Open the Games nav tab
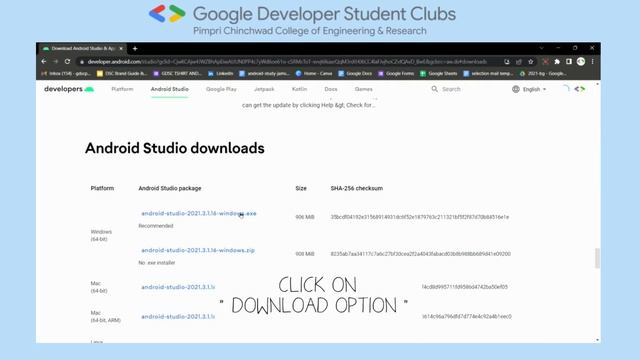The height and width of the screenshot is (360, 640). click(363, 89)
